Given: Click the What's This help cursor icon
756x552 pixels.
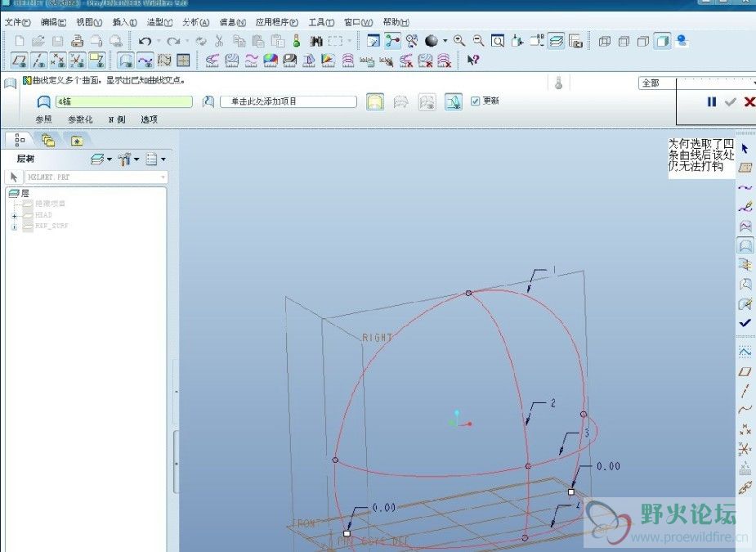Looking at the screenshot, I should [473, 61].
